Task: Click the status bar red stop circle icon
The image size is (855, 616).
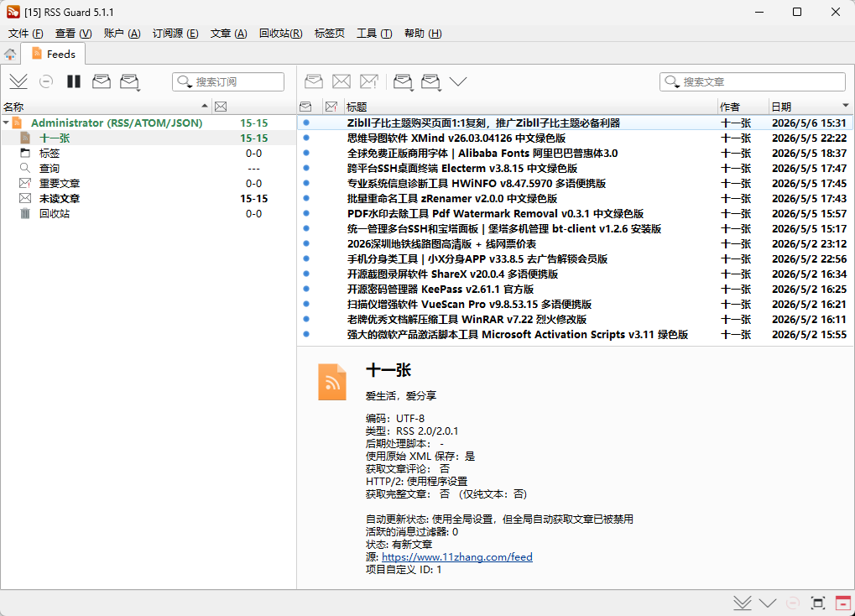Action: click(x=793, y=603)
